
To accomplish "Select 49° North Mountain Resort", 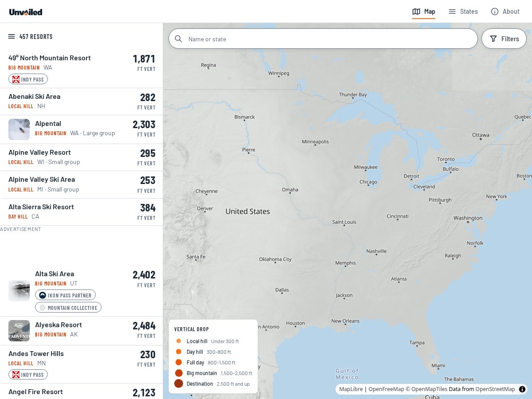I will pyautogui.click(x=50, y=58).
